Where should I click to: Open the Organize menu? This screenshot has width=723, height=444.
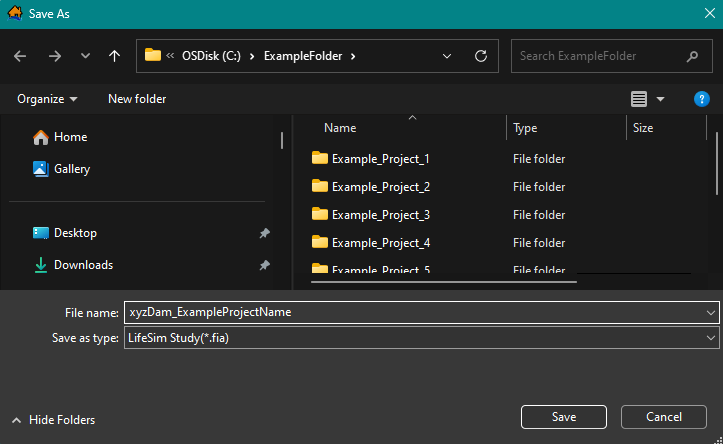pos(47,99)
